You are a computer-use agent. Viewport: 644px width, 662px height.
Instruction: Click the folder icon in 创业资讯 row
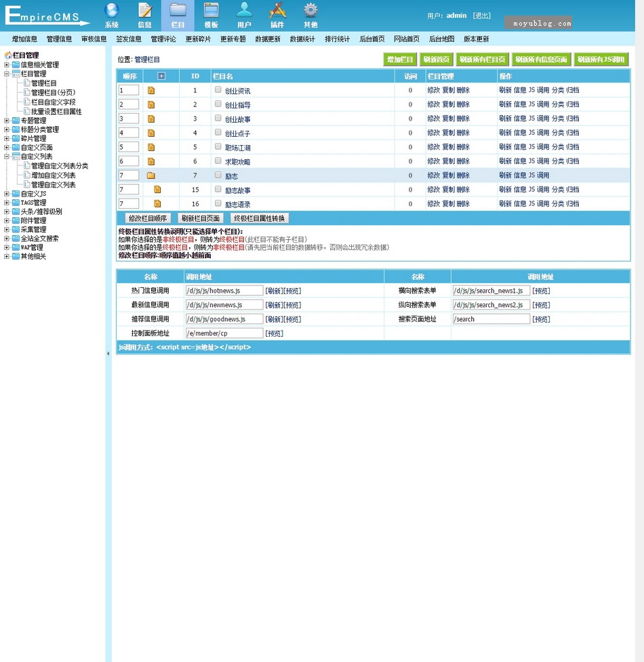[151, 90]
